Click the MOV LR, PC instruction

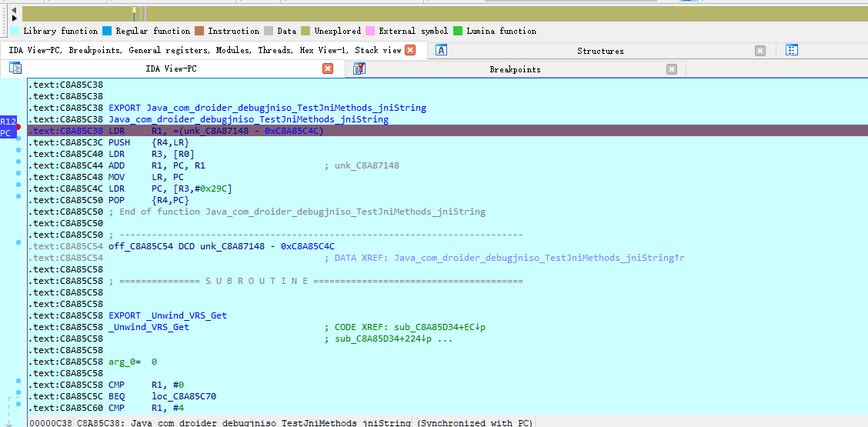[146, 177]
